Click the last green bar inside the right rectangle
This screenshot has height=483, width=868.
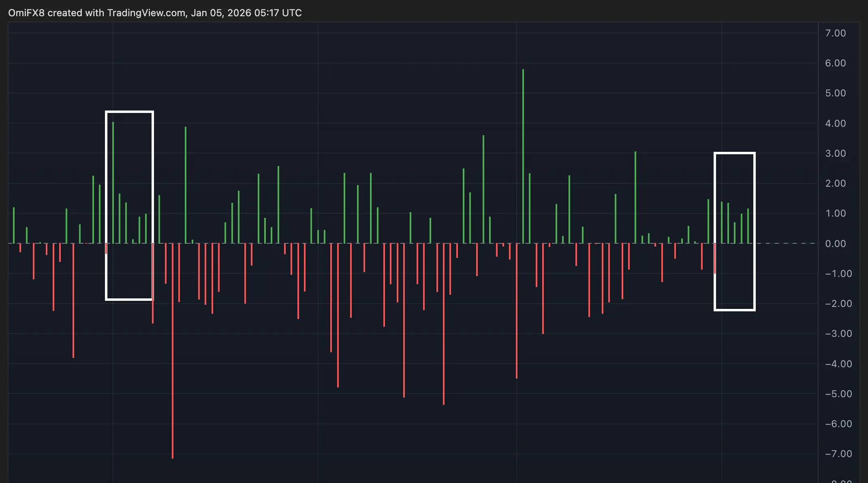(748, 226)
